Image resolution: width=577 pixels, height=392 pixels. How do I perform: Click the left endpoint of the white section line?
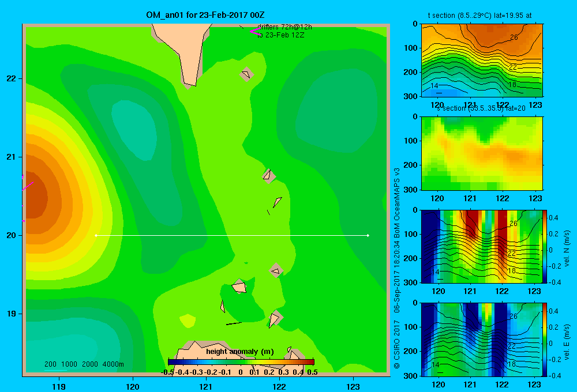(96, 235)
